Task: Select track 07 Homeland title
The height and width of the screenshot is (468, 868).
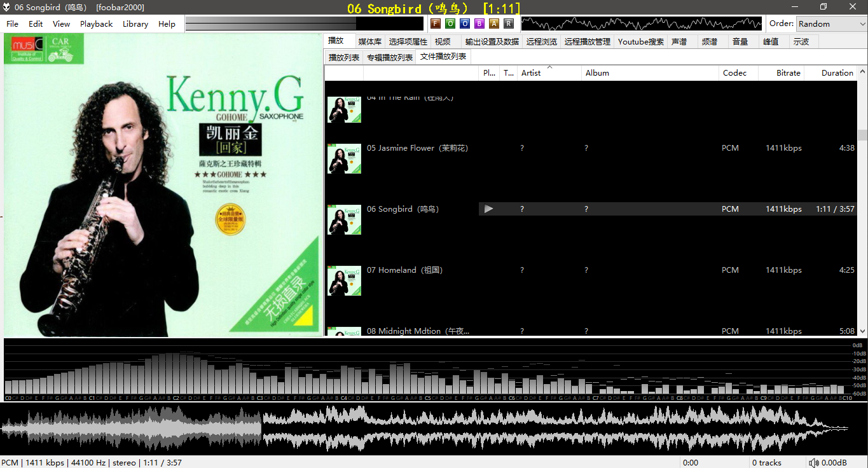Action: (x=404, y=270)
